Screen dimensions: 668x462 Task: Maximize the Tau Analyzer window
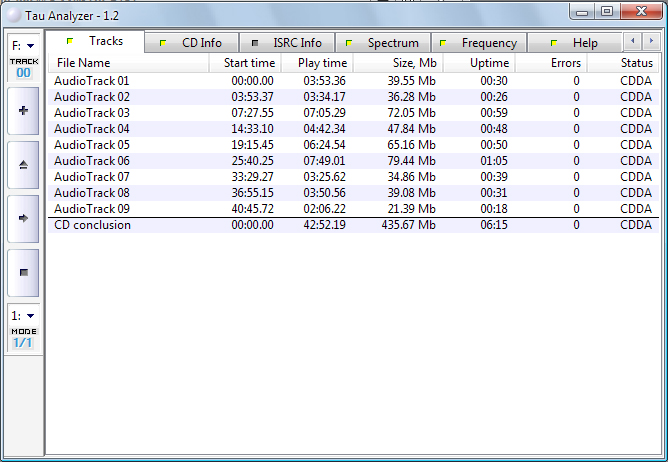pos(607,11)
